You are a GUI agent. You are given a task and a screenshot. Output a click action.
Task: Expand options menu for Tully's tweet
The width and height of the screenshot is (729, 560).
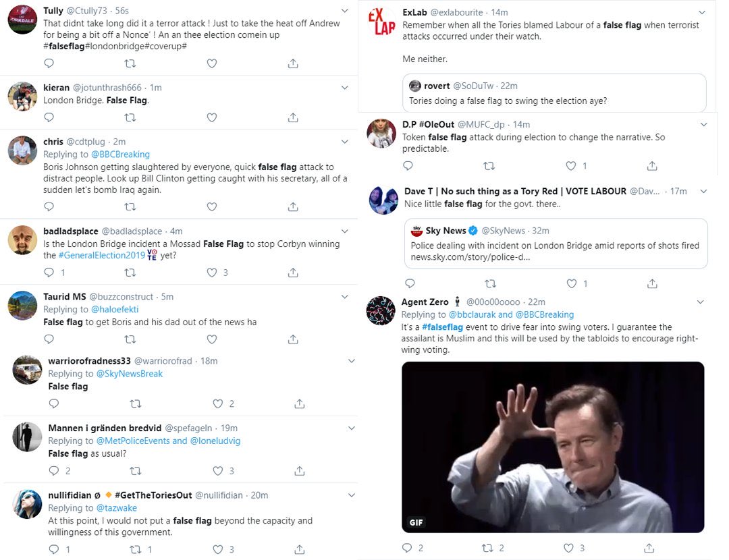click(344, 11)
